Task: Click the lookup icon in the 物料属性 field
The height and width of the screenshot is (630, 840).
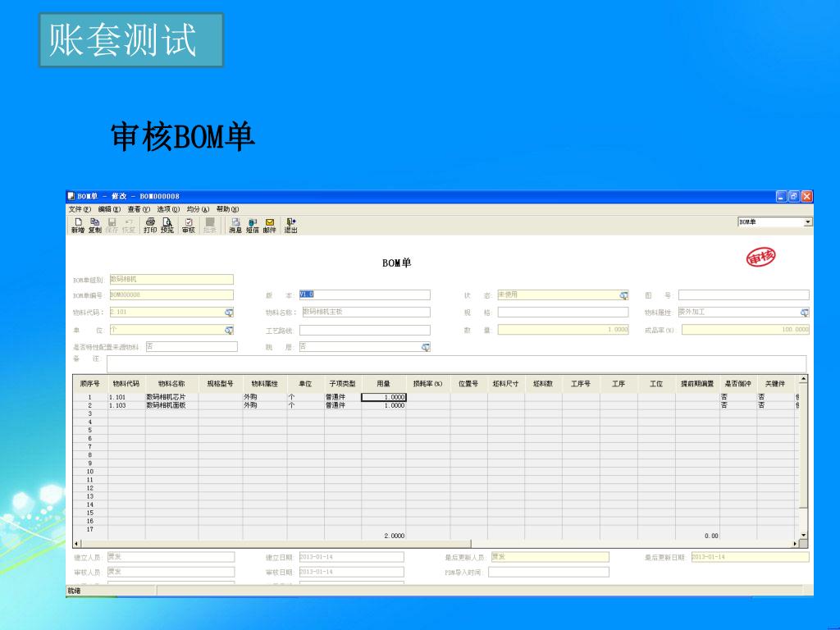Action: [804, 313]
